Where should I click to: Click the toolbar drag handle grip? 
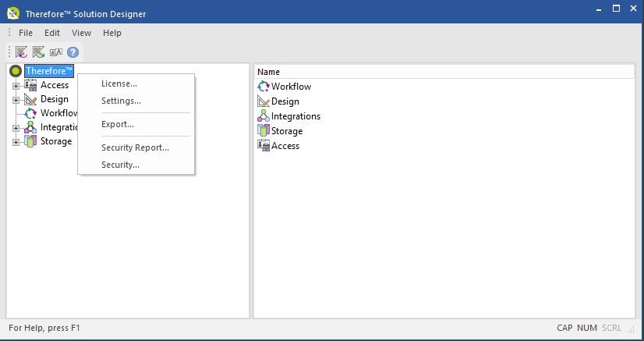click(9, 52)
